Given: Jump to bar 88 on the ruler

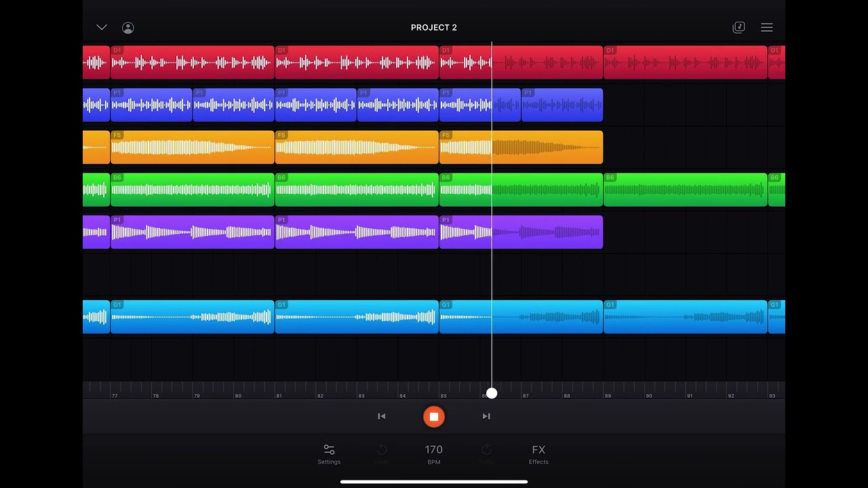Looking at the screenshot, I should (566, 396).
